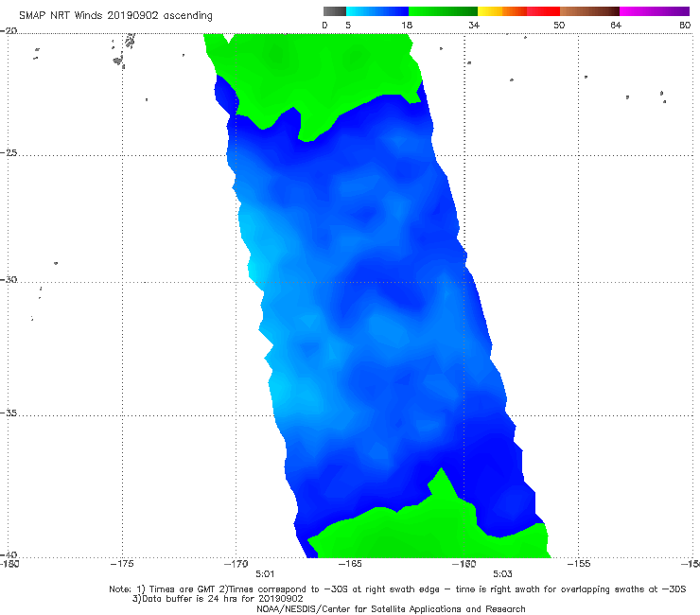Click the color bar label '18'
This screenshot has height=615, width=700.
coord(407,26)
